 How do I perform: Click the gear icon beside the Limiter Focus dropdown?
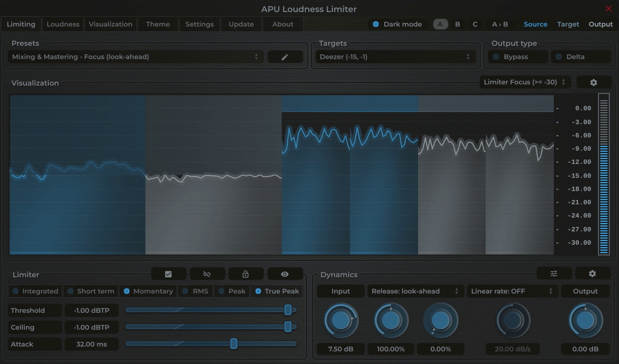(x=594, y=82)
